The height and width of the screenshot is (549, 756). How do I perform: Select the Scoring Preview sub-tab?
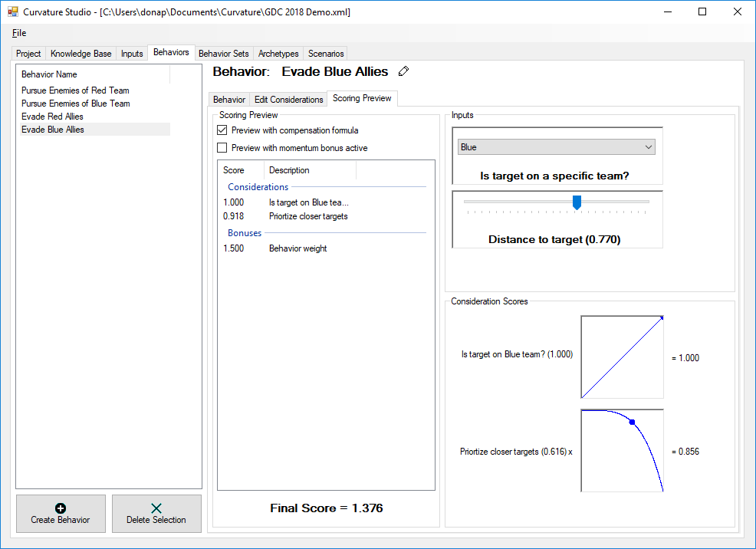point(362,98)
